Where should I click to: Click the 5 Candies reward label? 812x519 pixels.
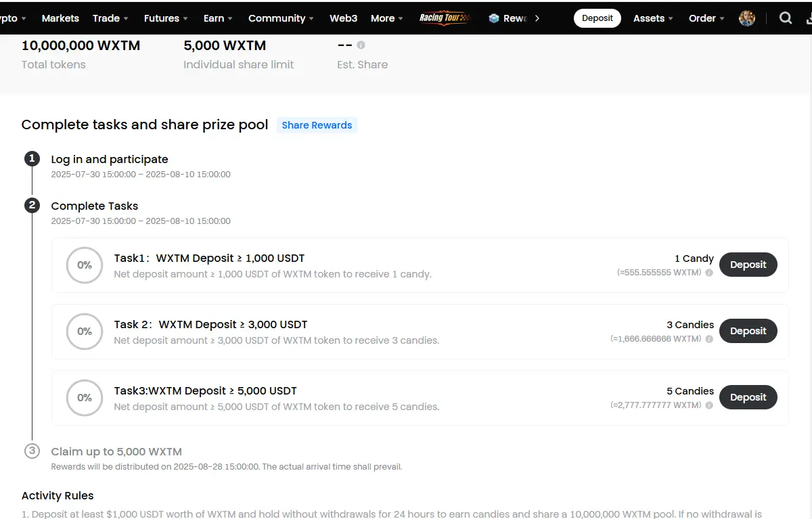coord(690,391)
